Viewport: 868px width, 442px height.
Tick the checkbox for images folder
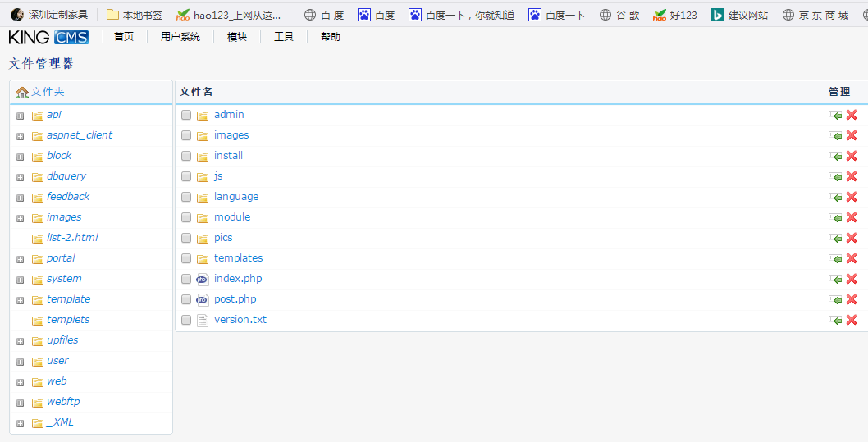[186, 135]
